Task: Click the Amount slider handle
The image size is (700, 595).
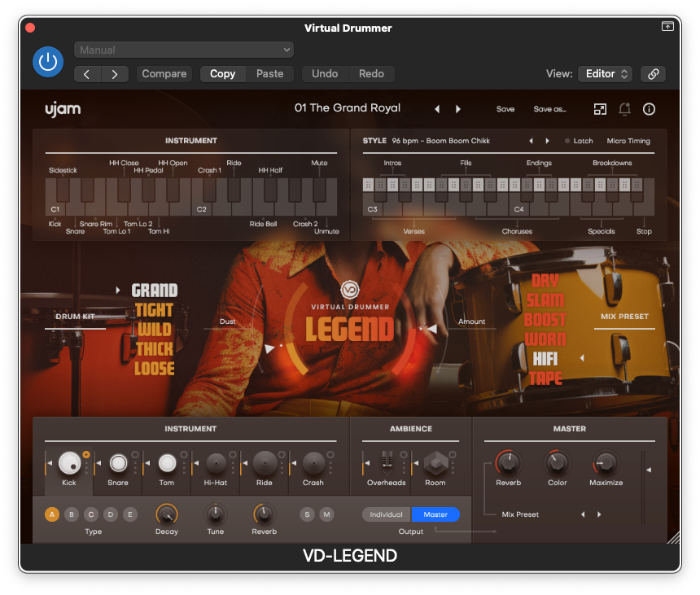Action: [x=431, y=329]
